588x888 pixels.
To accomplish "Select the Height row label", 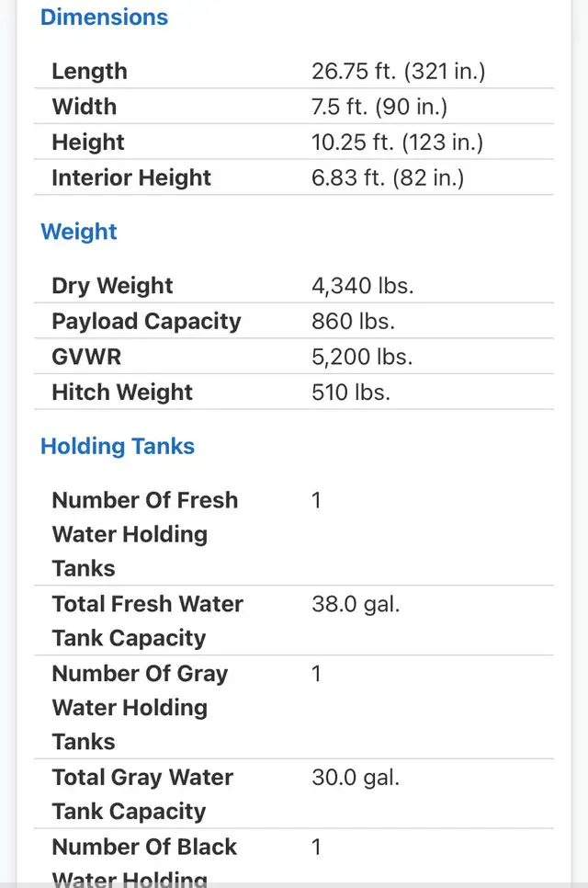I will click(88, 142).
